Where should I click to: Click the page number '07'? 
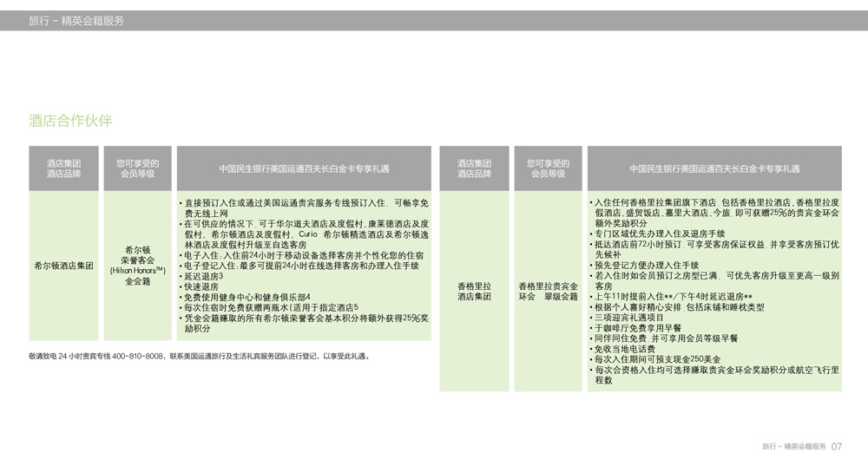point(837,447)
